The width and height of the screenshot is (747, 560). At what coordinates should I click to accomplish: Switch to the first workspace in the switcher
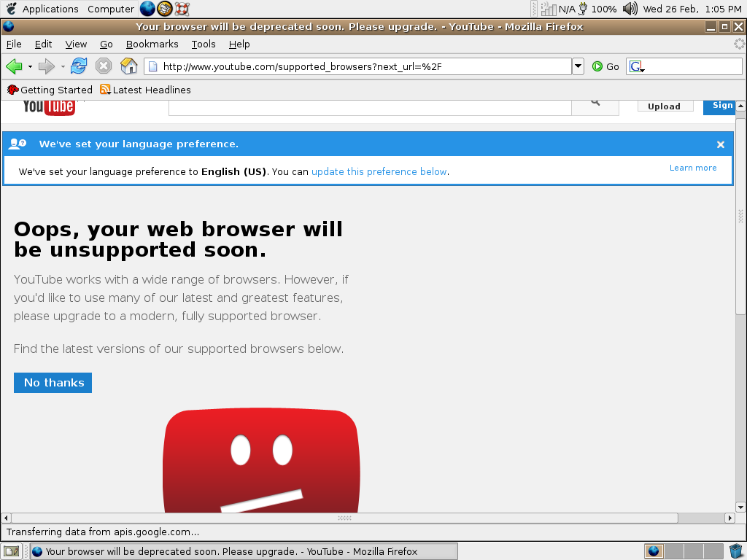[654, 551]
